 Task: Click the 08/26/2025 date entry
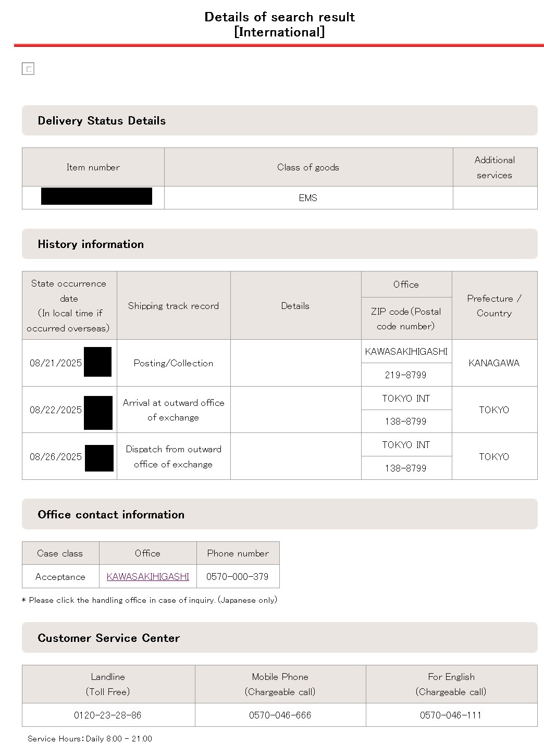coord(56,457)
